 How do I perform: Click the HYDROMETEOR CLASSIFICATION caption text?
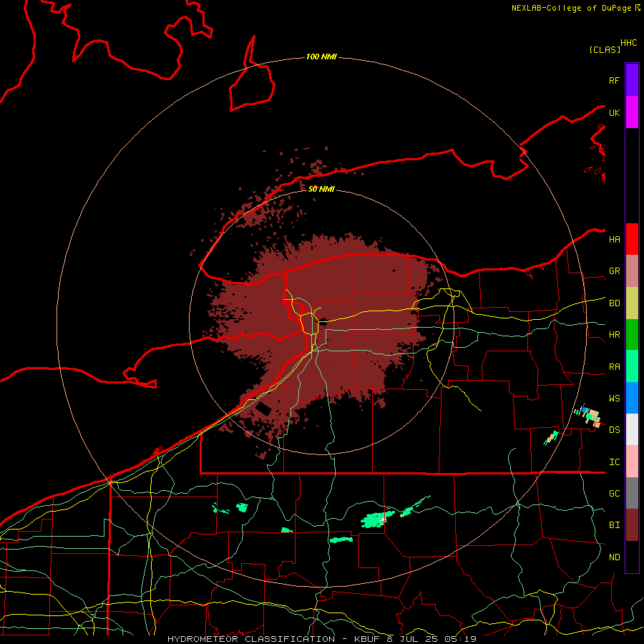(251, 639)
